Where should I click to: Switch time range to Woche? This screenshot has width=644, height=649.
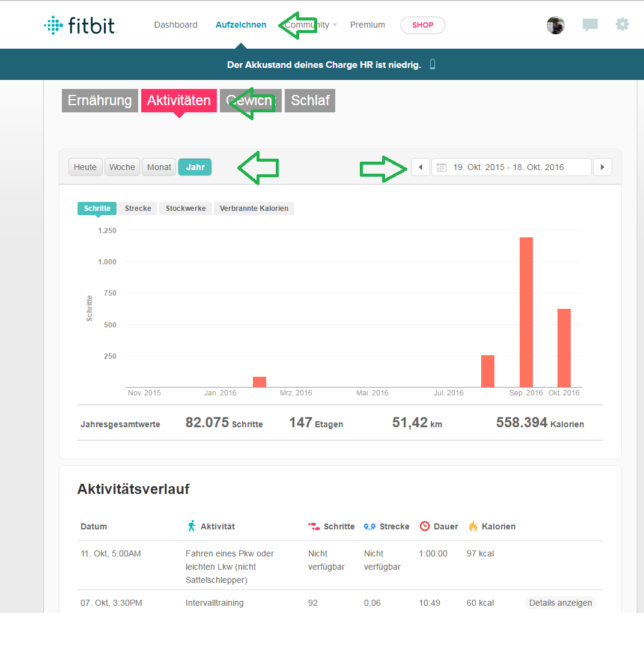coord(122,167)
